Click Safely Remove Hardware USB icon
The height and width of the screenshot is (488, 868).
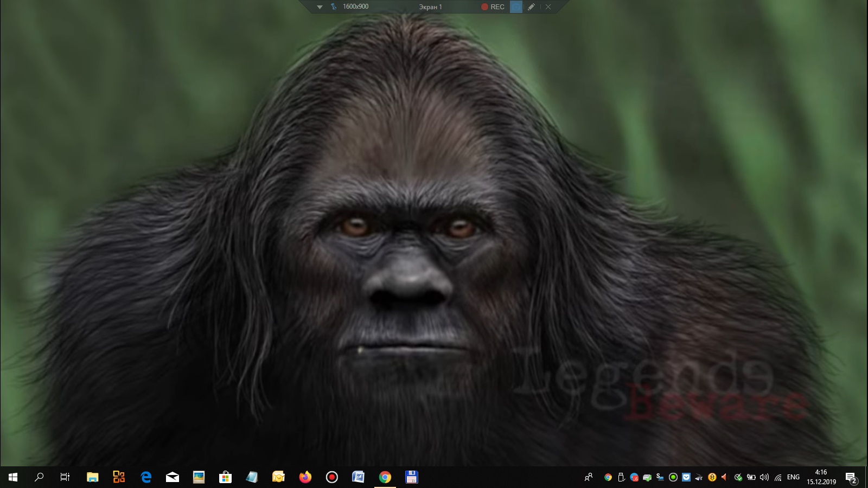click(x=621, y=477)
